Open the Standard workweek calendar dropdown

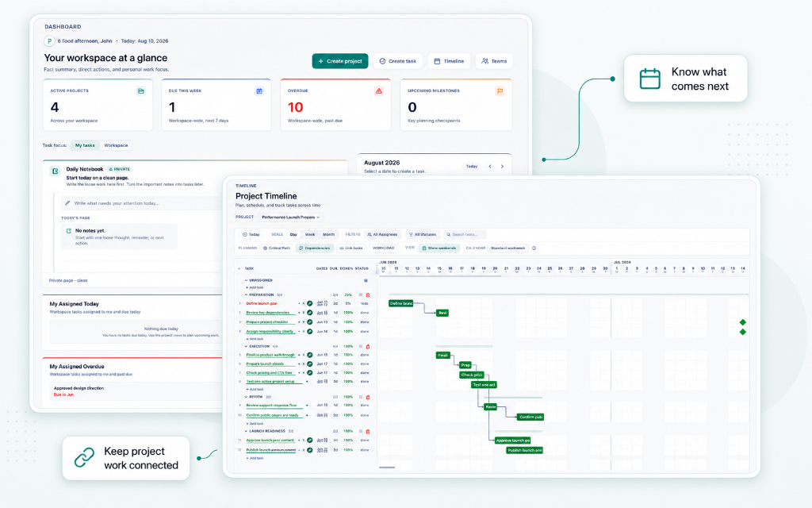point(508,248)
